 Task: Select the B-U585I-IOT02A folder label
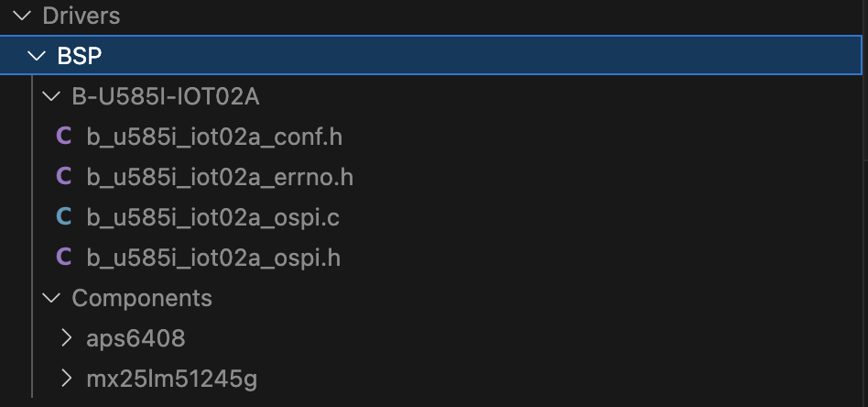click(159, 96)
